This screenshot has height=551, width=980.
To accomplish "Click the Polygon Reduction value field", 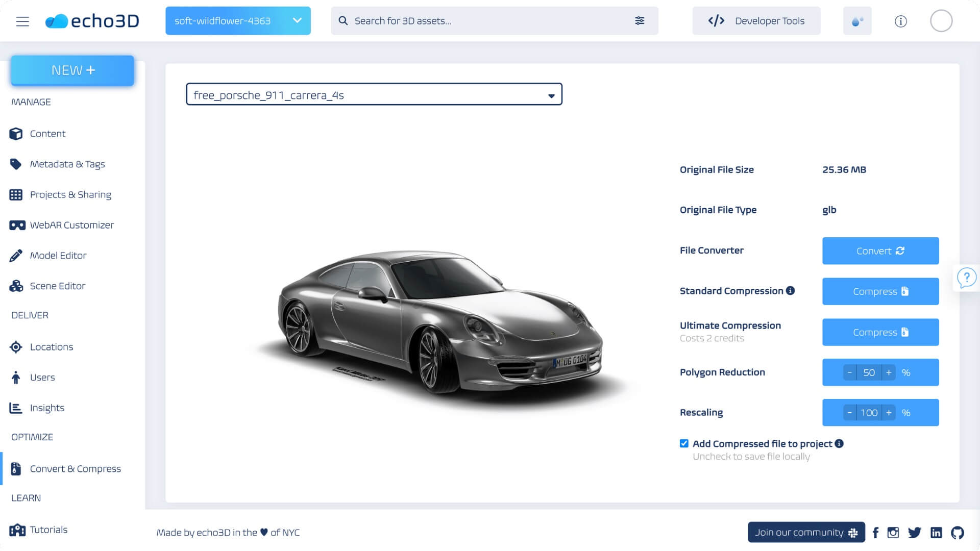I will 869,373.
